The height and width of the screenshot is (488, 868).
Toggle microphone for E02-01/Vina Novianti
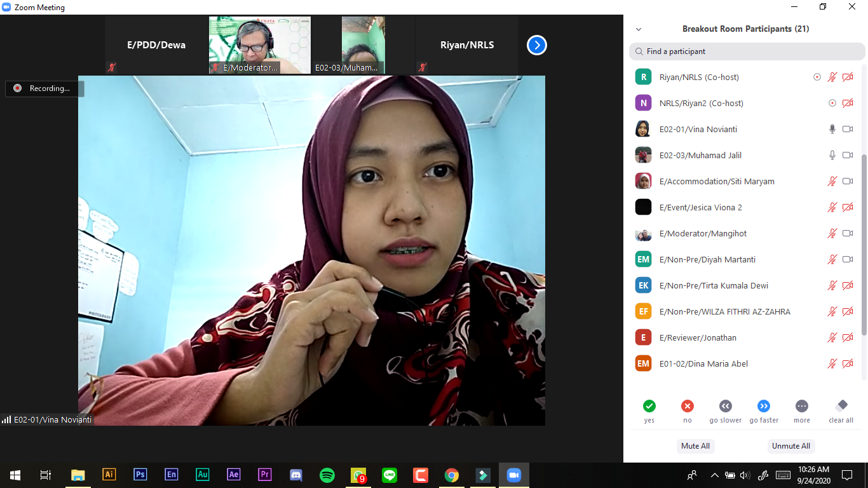pyautogui.click(x=832, y=129)
